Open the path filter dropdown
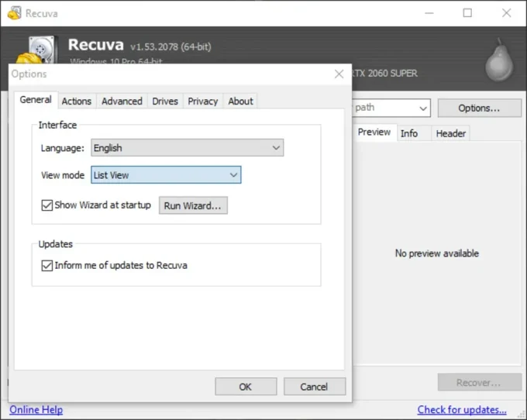 pos(391,108)
